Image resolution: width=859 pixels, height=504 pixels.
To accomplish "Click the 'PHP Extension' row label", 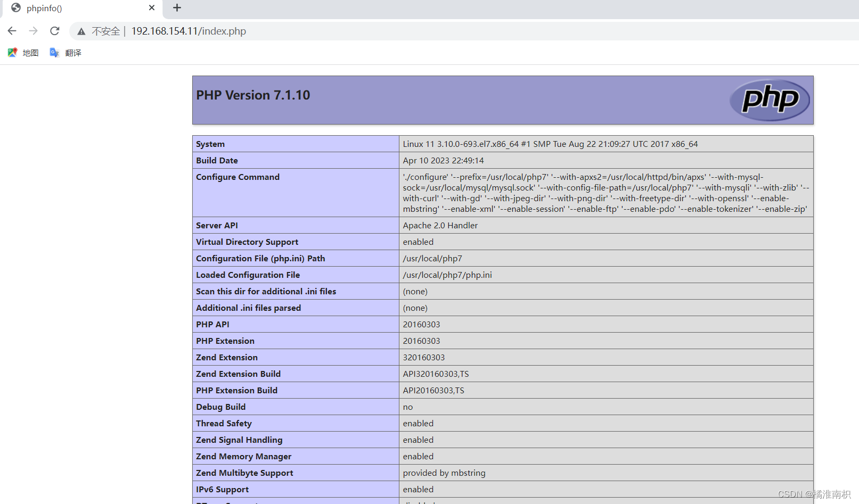I will [x=225, y=341].
